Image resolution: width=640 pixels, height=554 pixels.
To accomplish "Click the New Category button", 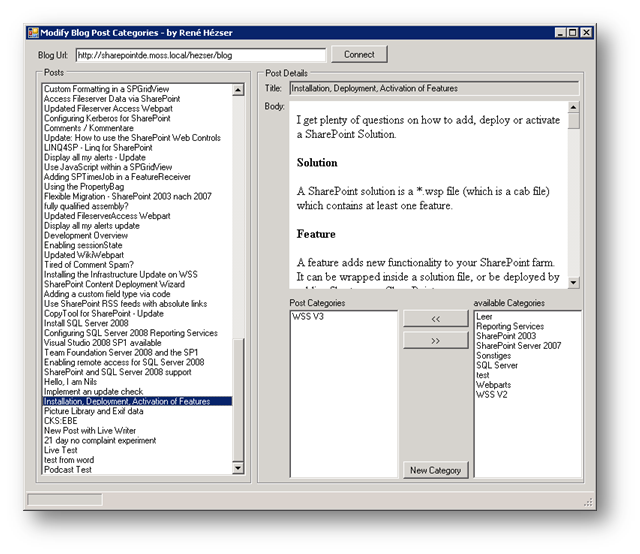I will click(436, 470).
